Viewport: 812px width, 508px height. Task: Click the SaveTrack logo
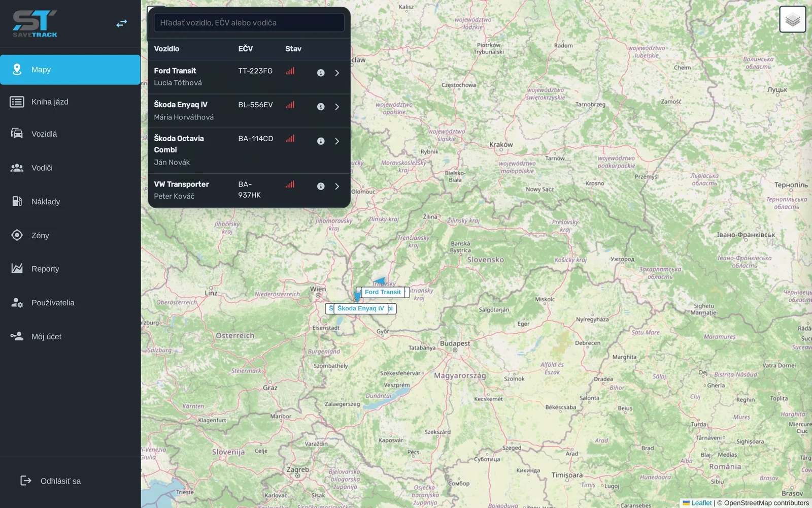35,24
